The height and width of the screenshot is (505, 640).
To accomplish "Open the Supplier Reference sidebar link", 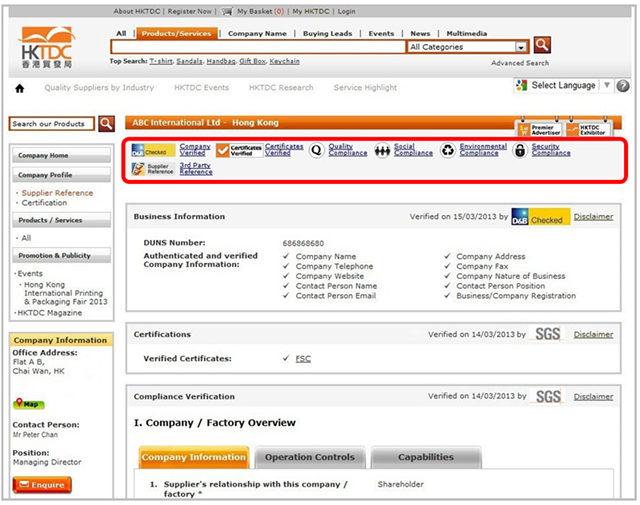I will (x=57, y=193).
